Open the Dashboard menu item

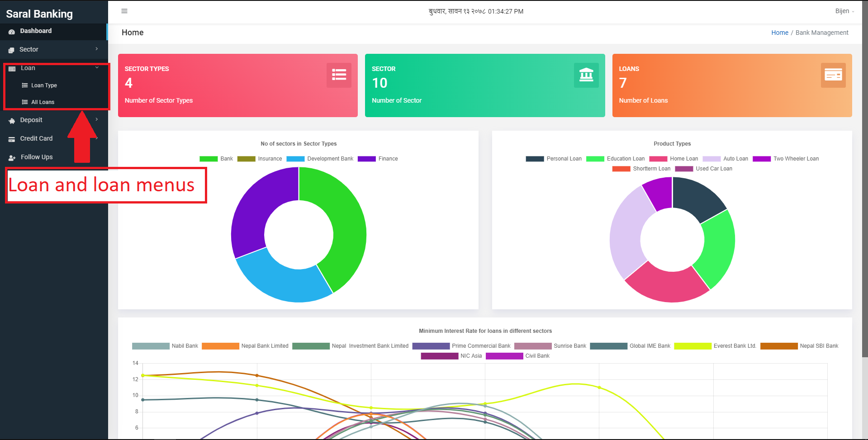coord(54,31)
